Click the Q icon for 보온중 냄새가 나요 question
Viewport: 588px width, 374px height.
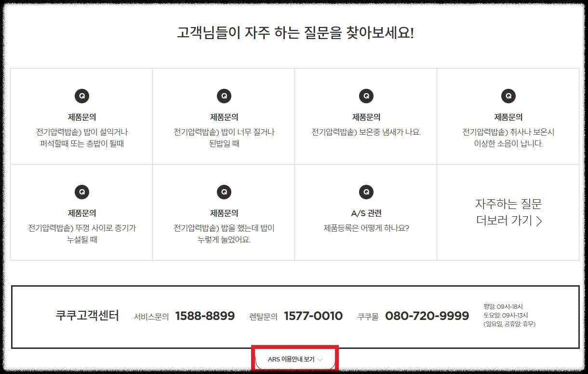coord(366,96)
